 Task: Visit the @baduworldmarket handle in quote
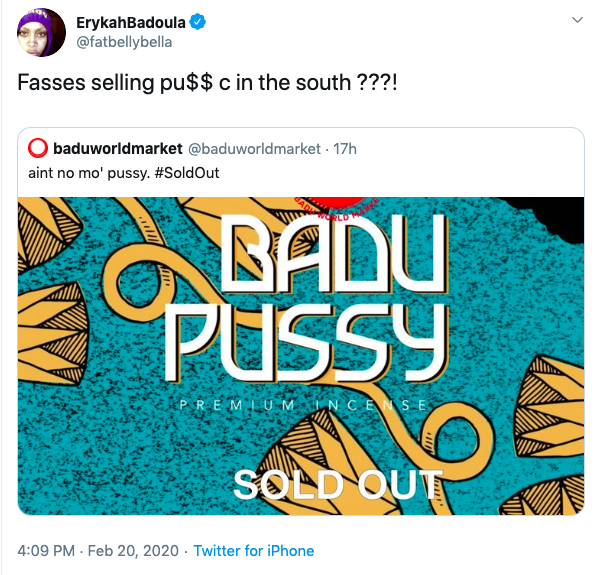click(254, 149)
